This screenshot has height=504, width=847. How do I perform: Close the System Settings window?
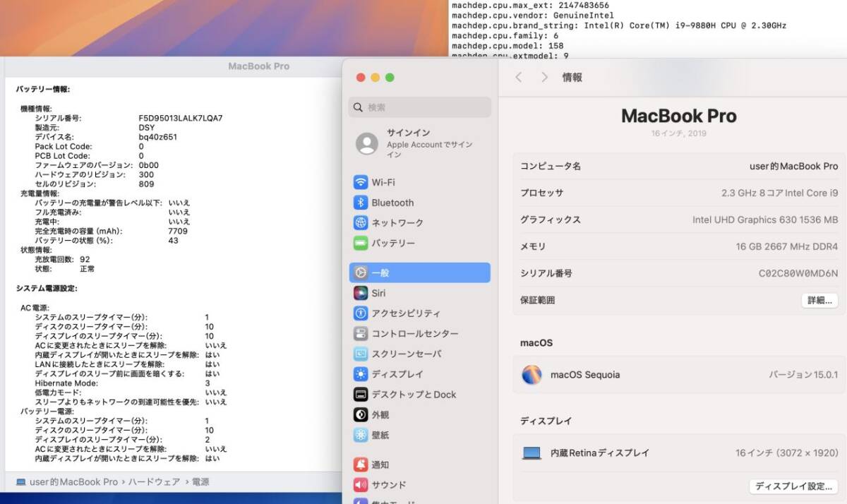point(361,78)
